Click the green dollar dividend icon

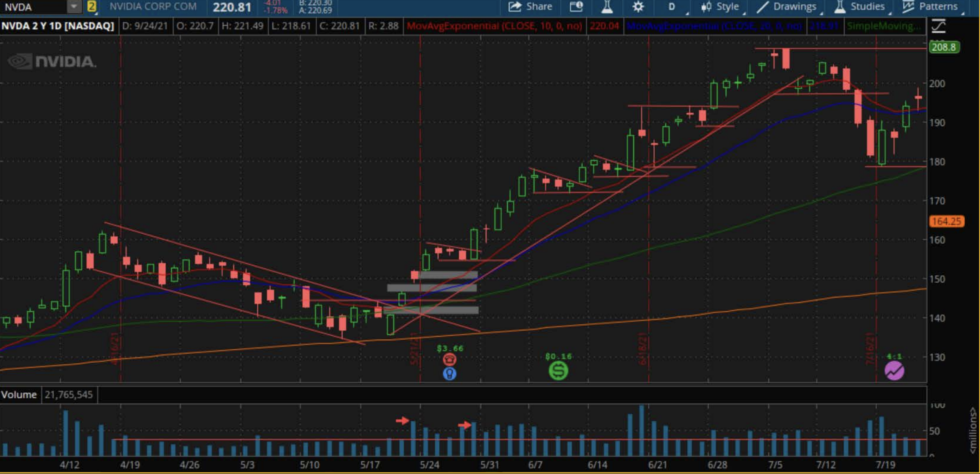click(x=558, y=371)
